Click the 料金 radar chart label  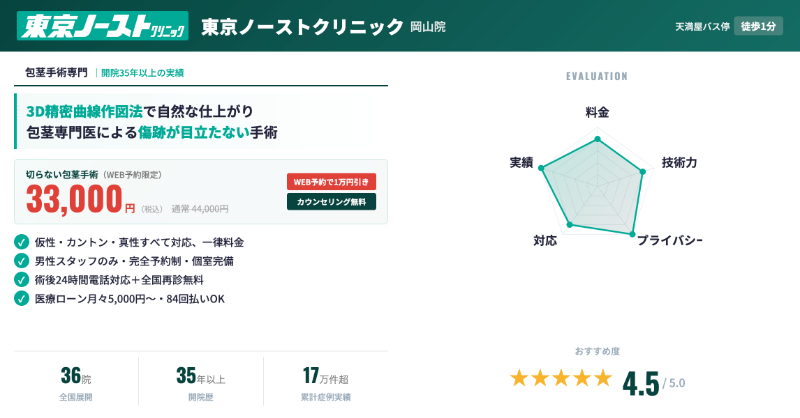(597, 112)
